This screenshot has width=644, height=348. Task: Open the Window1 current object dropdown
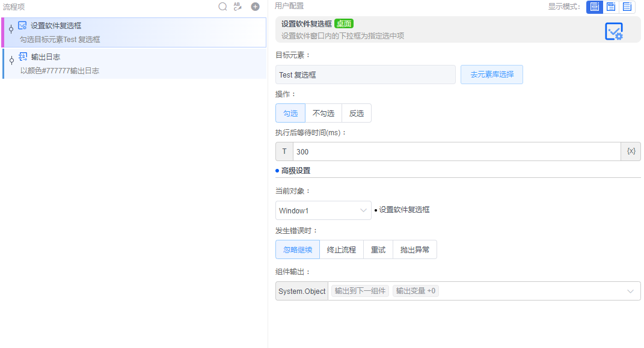pyautogui.click(x=323, y=210)
